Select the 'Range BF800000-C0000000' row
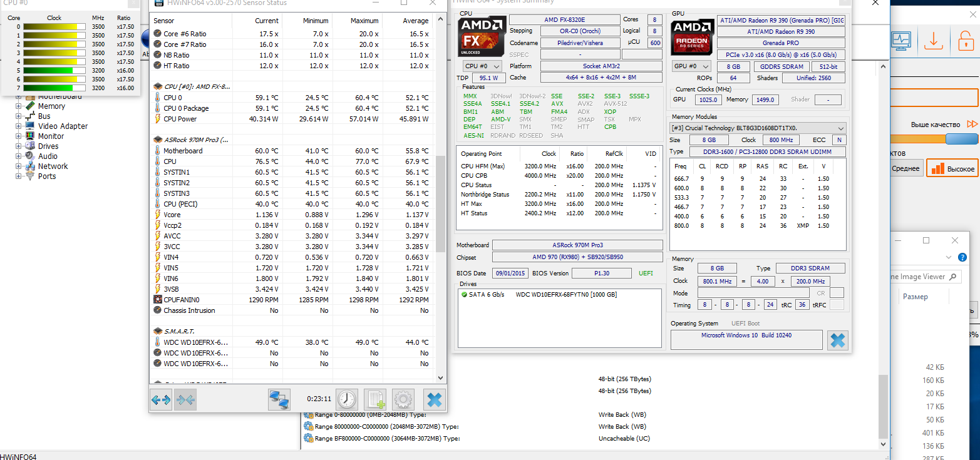 click(x=477, y=439)
